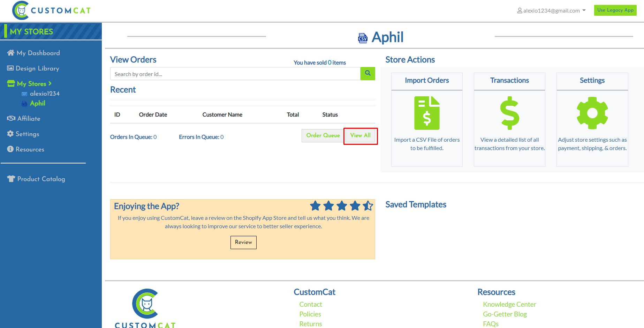This screenshot has width=644, height=328.
Task: Open the Import Orders card heading
Action: (427, 81)
